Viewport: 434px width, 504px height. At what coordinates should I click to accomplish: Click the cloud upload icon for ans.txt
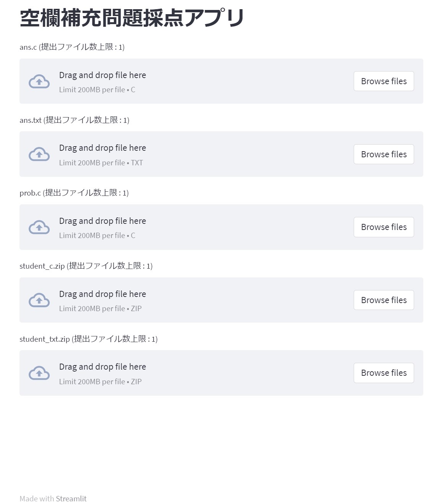39,154
